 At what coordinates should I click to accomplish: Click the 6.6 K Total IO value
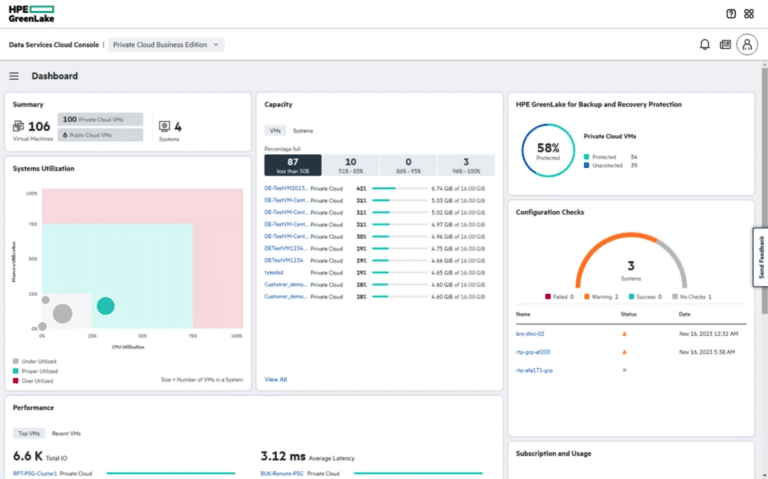coord(28,456)
